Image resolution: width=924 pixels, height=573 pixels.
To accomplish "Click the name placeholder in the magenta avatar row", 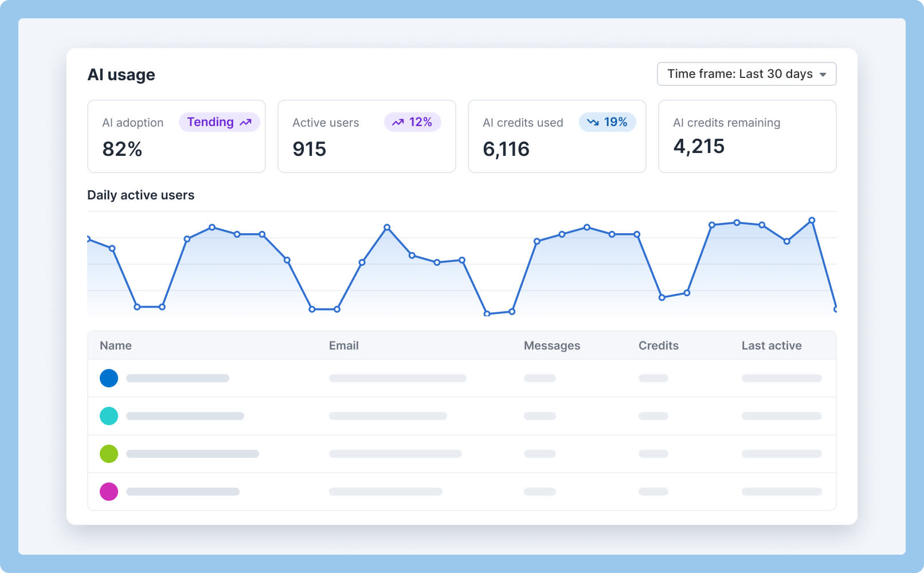I will point(183,492).
